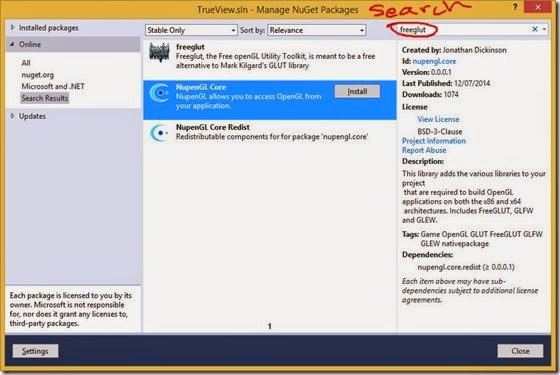Open the help question mark icon
The width and height of the screenshot is (560, 375).
coord(515,7)
